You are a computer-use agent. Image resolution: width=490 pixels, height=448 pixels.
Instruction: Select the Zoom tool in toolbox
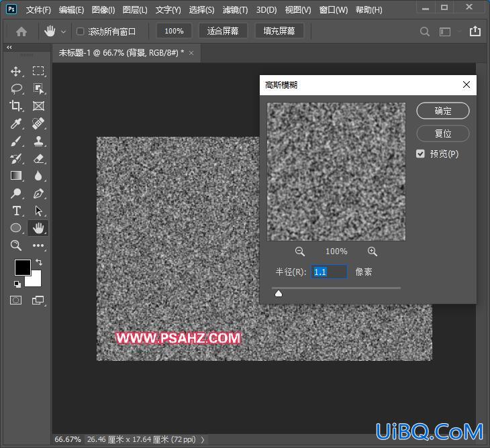[x=15, y=245]
